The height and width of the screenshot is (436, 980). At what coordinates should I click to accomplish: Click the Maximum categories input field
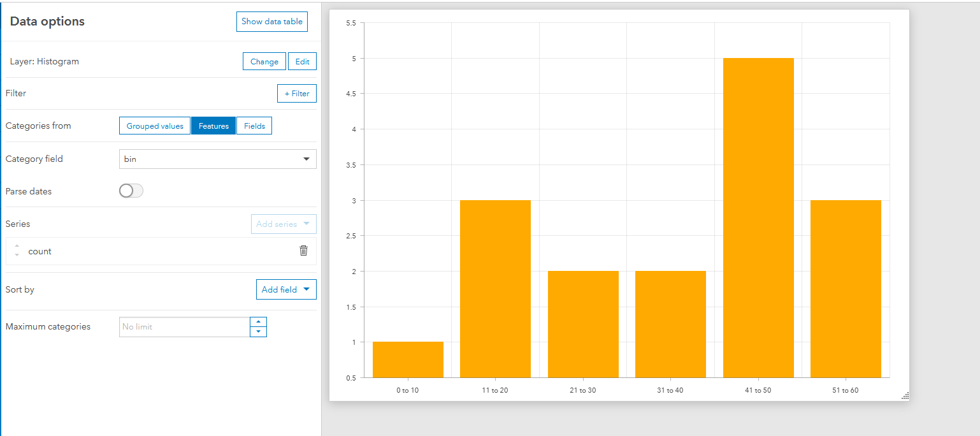coord(184,326)
